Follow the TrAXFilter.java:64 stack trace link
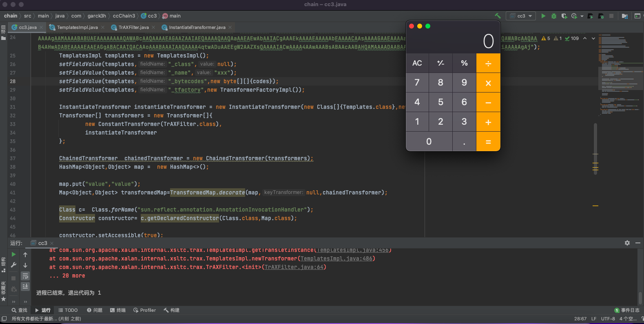The height and width of the screenshot is (324, 644). click(x=294, y=267)
